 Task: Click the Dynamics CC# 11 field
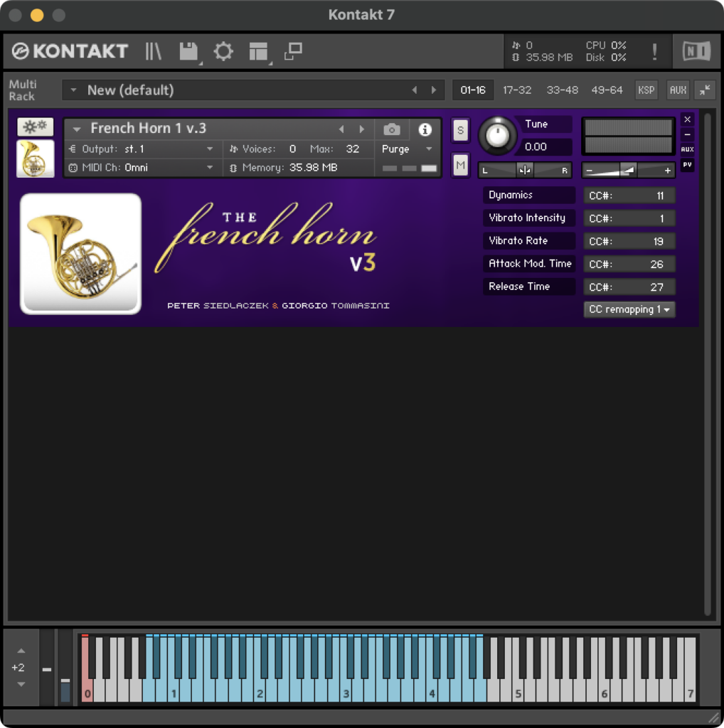pyautogui.click(x=629, y=196)
